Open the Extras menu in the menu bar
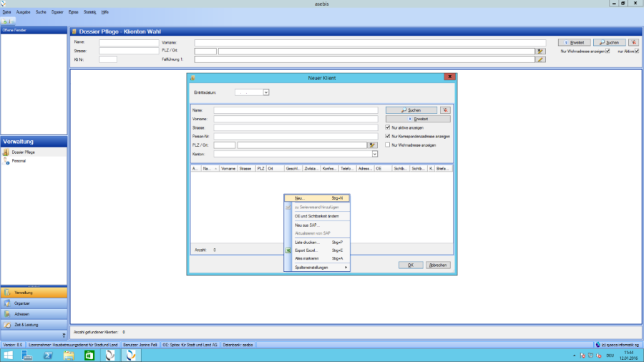The image size is (644, 362). point(72,13)
